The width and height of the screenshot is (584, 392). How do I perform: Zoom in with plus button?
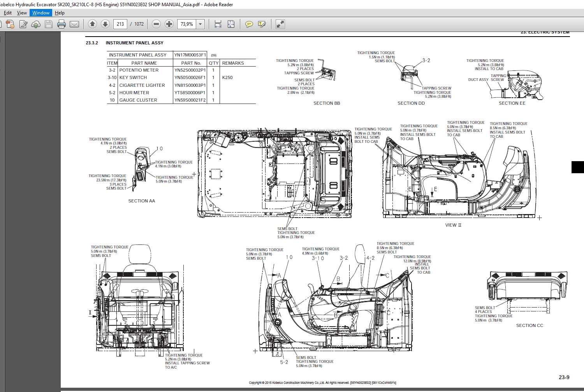(169, 24)
